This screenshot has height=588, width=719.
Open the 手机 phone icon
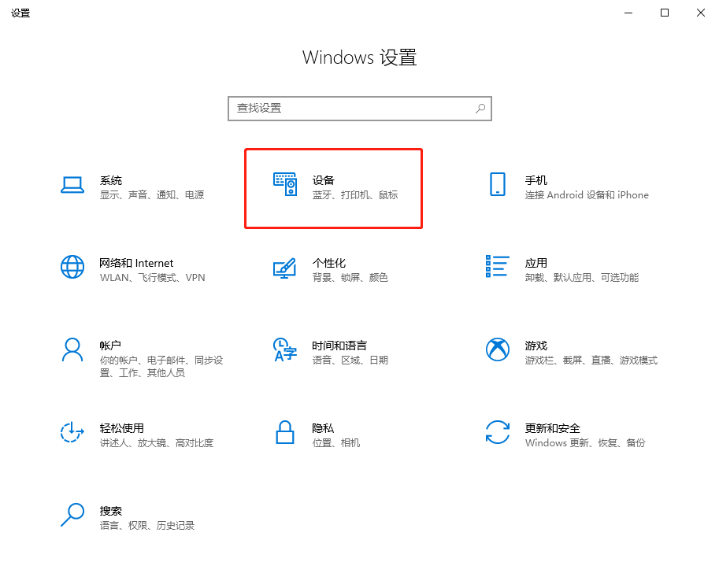(498, 184)
